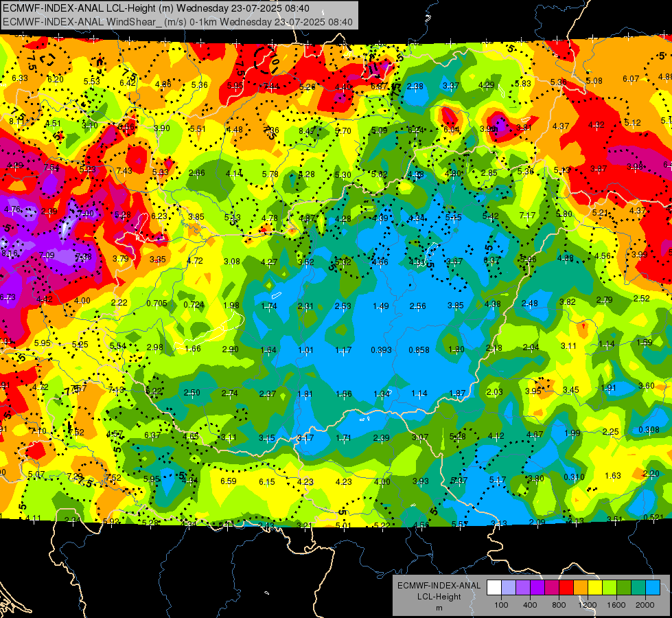Image resolution: width=672 pixels, height=618 pixels.
Task: Click the wind shear value 3.60
Action: [647, 385]
